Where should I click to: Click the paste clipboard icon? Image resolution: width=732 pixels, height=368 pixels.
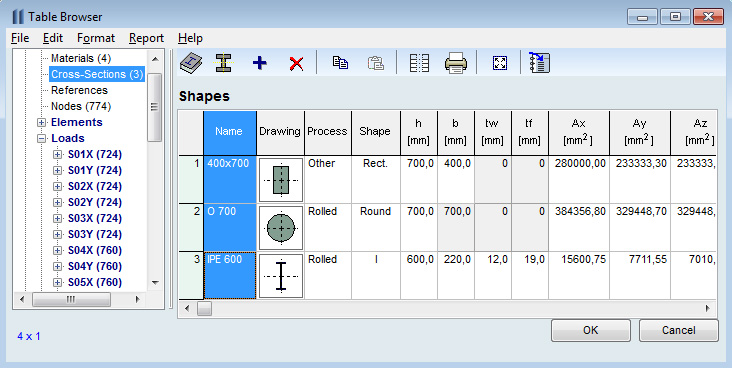(x=376, y=63)
